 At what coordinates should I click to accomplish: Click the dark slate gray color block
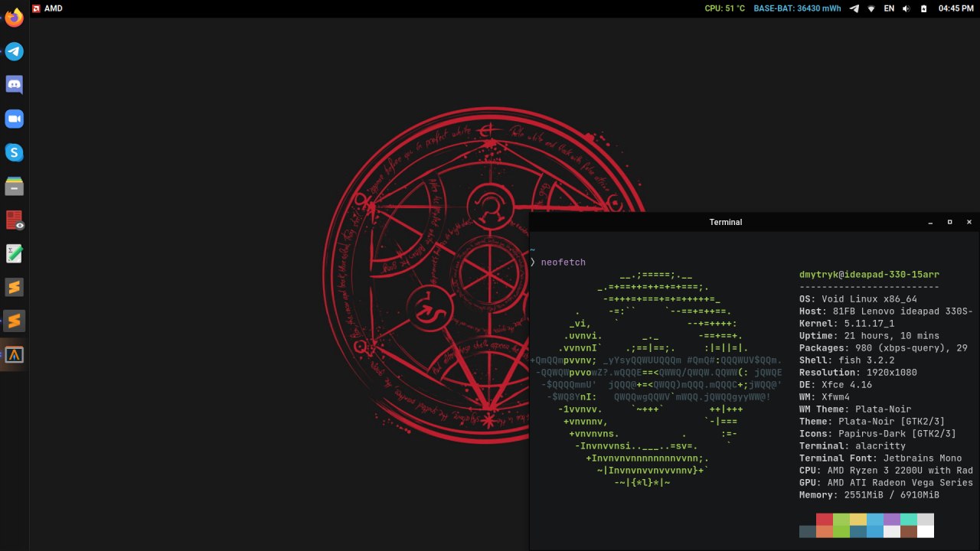coord(808,532)
